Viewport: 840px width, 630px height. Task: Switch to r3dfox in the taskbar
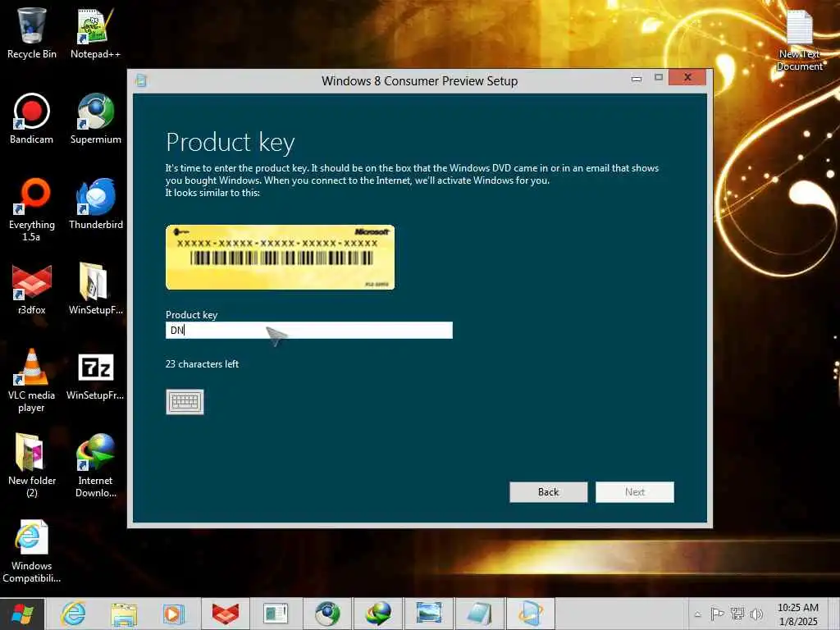click(225, 614)
